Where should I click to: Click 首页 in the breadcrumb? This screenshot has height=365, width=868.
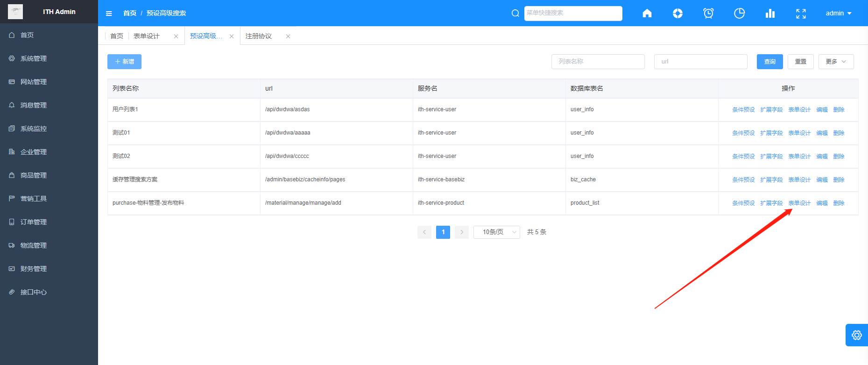tap(130, 13)
